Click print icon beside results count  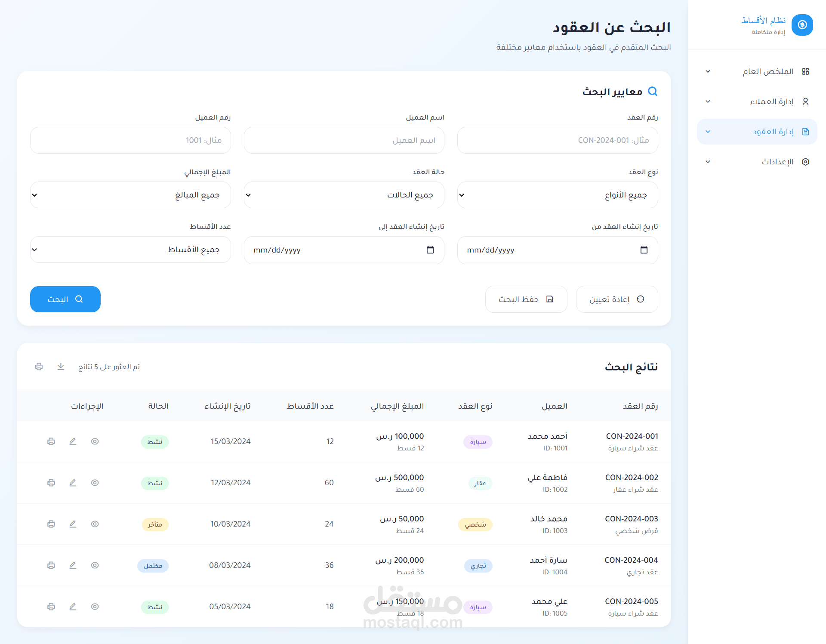click(x=39, y=367)
